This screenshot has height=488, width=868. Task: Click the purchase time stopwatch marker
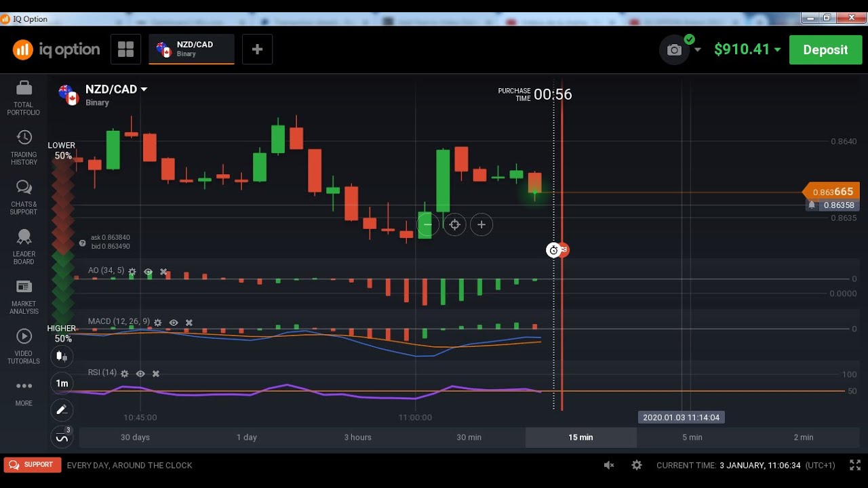tap(553, 250)
